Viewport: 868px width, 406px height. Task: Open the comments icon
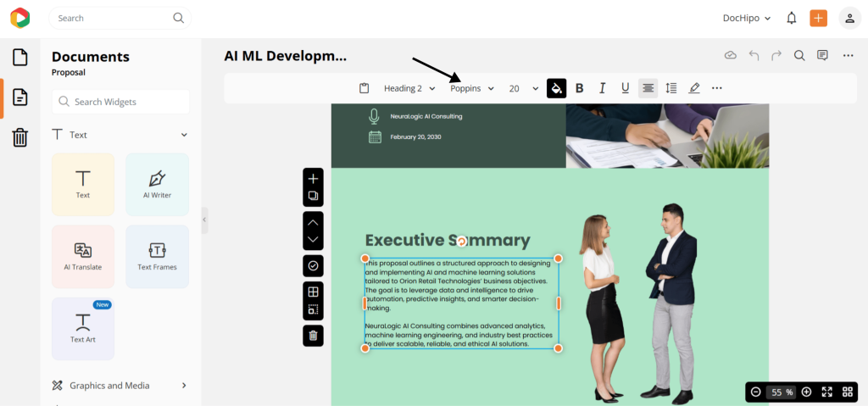pos(822,55)
